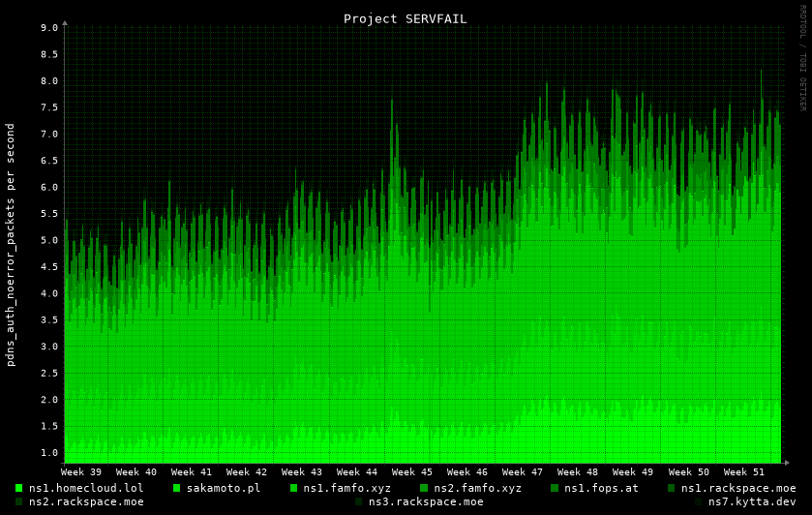Click the sakamoto.pl legend text
The height and width of the screenshot is (515, 812).
pos(224,488)
